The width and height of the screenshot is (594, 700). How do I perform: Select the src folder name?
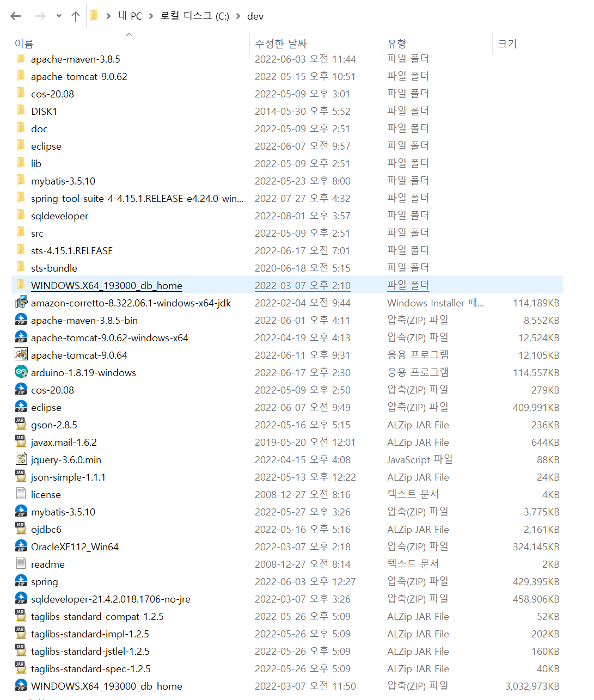tap(37, 234)
